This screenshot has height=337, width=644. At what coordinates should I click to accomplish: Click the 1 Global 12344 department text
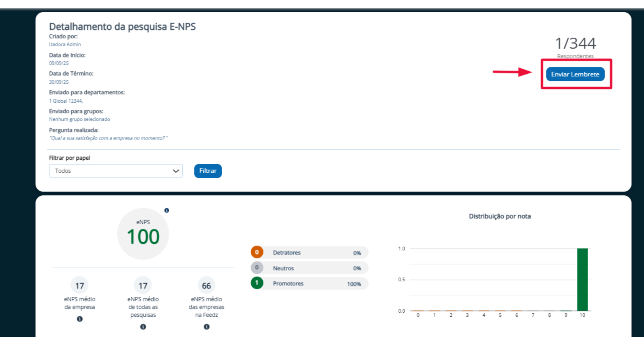(66, 101)
